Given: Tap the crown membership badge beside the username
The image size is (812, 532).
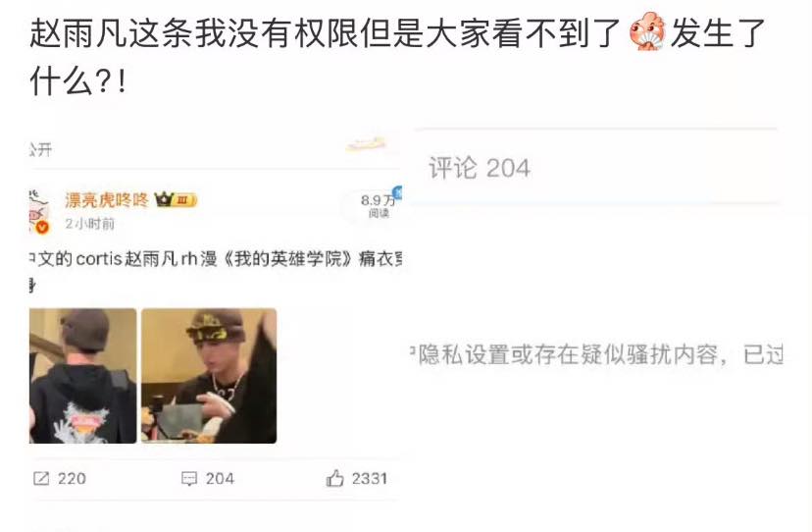Looking at the screenshot, I should pos(177,199).
